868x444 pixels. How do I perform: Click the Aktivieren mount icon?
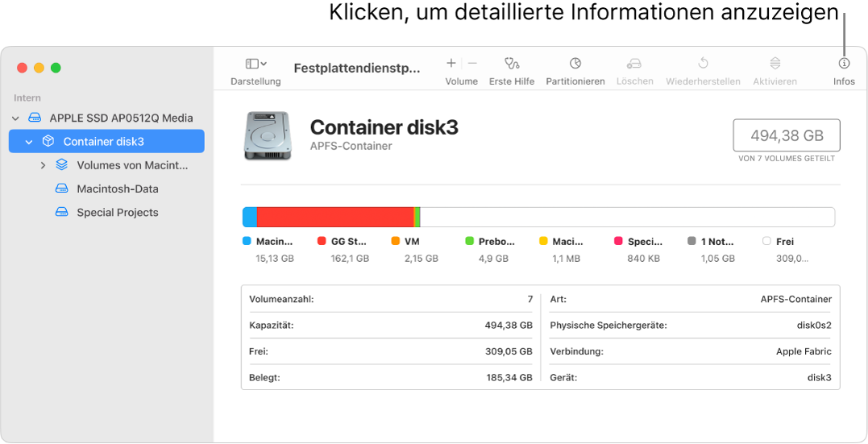(x=775, y=63)
